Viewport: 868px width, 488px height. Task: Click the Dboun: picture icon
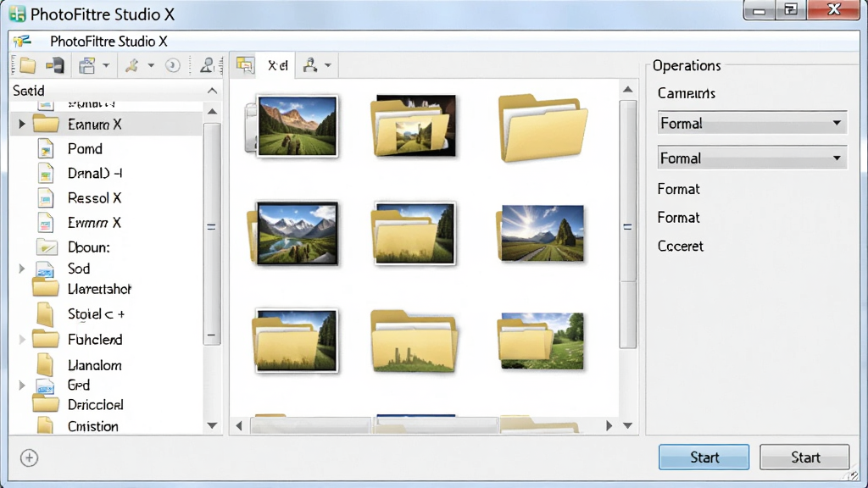[47, 247]
